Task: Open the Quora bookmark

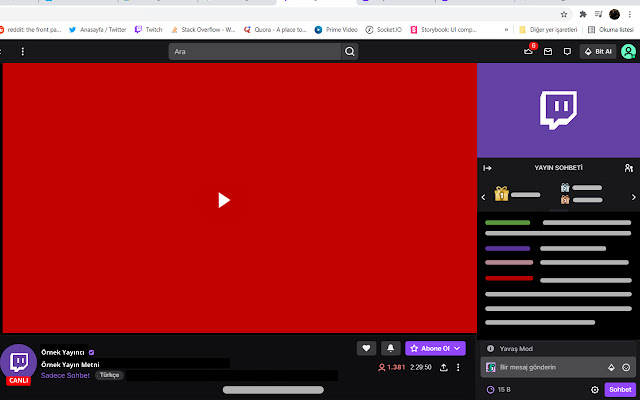Action: tap(275, 29)
